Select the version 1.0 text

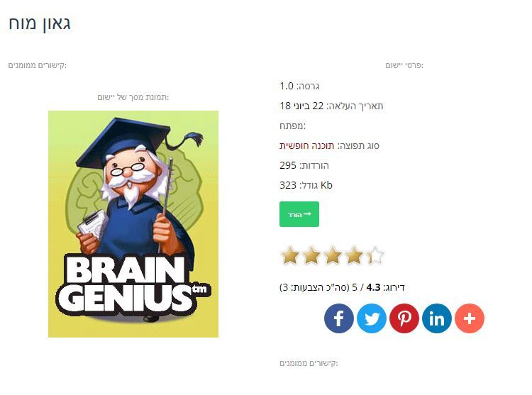click(x=287, y=86)
